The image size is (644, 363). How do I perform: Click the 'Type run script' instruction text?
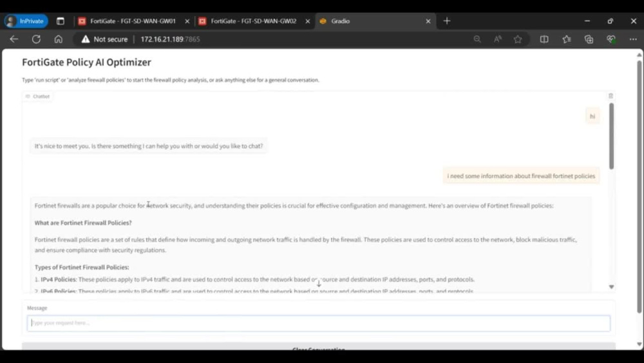click(x=171, y=80)
